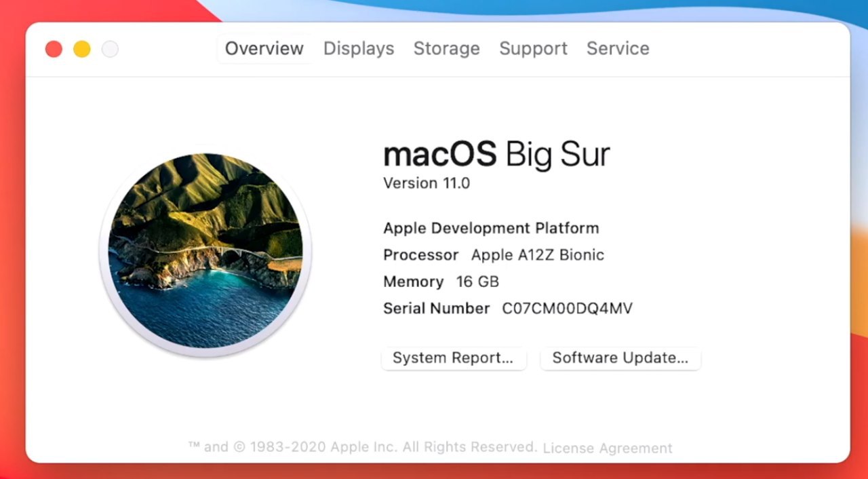This screenshot has height=479, width=868.
Task: Open the Storage tab
Action: tap(447, 49)
